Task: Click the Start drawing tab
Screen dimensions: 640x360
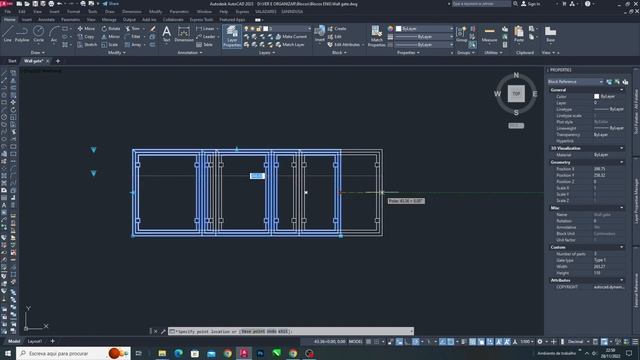Action: point(12,61)
